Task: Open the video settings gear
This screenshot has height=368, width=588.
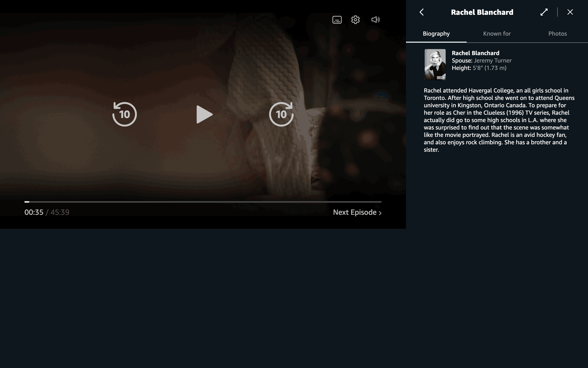Action: [355, 20]
